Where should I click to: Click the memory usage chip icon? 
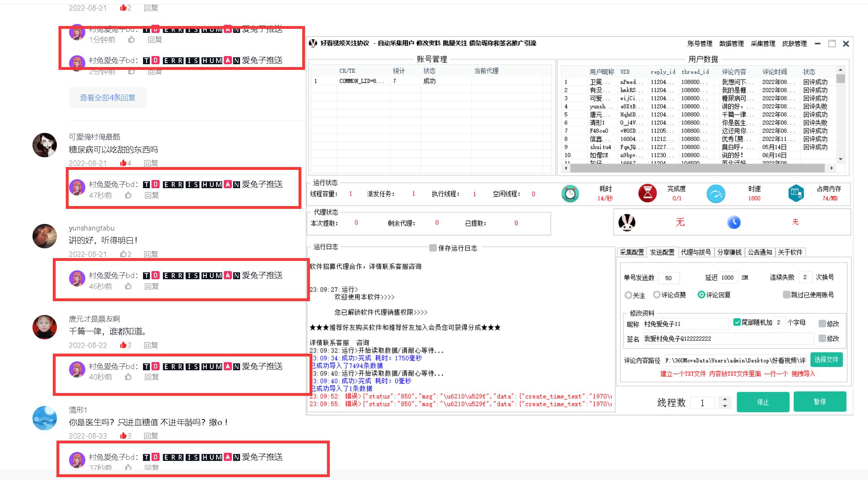click(796, 193)
